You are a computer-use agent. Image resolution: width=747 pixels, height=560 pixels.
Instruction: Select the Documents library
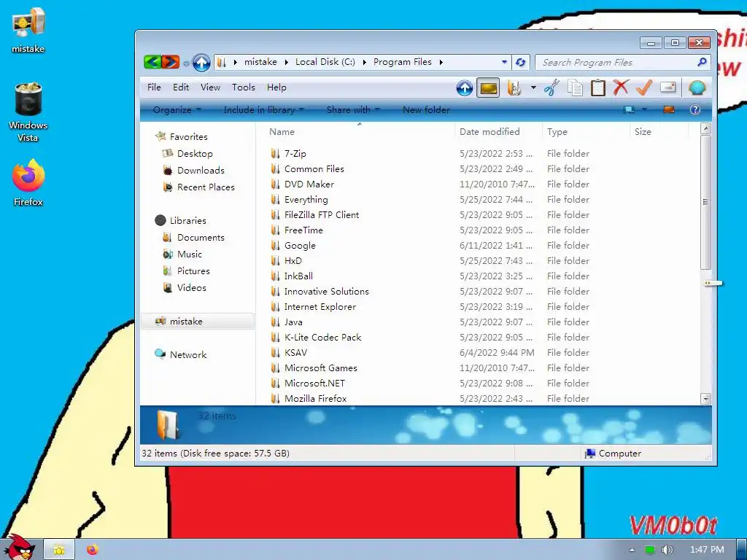click(x=201, y=237)
